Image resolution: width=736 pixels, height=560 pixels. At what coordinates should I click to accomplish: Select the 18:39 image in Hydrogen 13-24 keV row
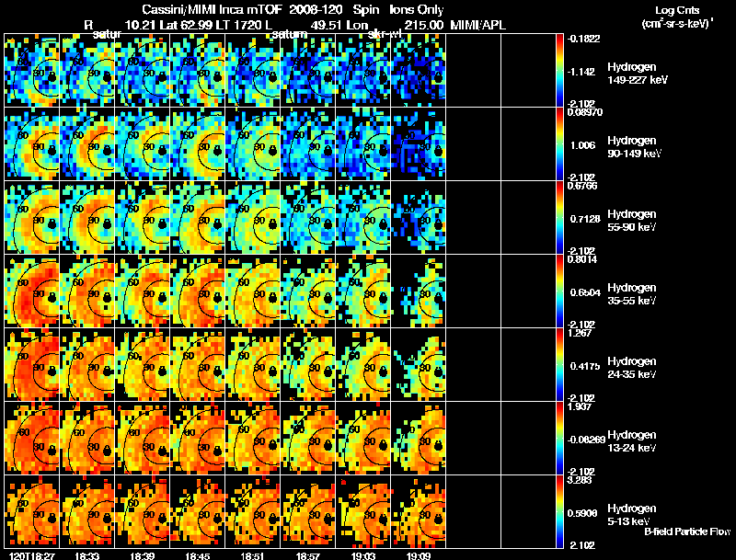[143, 439]
